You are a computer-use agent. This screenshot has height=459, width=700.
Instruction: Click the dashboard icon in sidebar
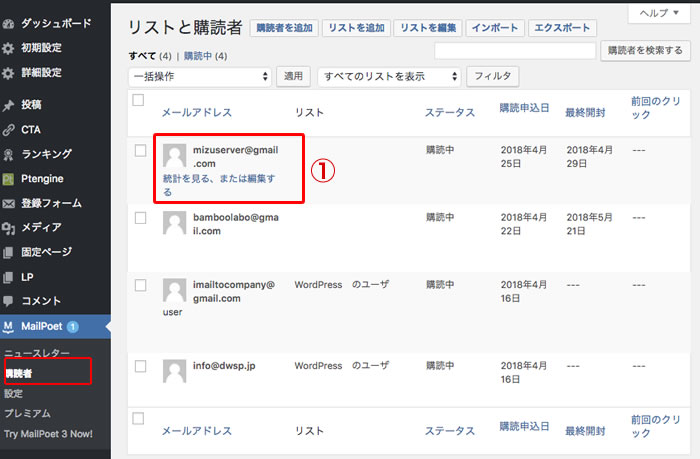(x=9, y=23)
